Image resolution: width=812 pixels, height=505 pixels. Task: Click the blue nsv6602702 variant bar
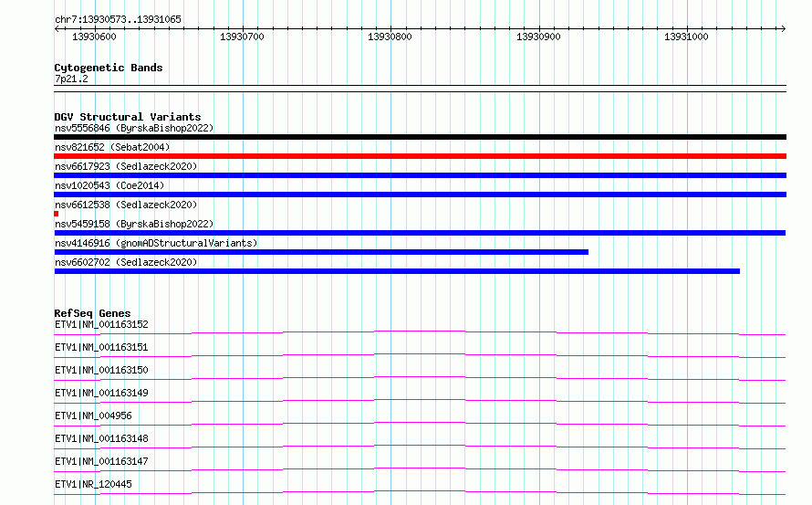pos(397,271)
